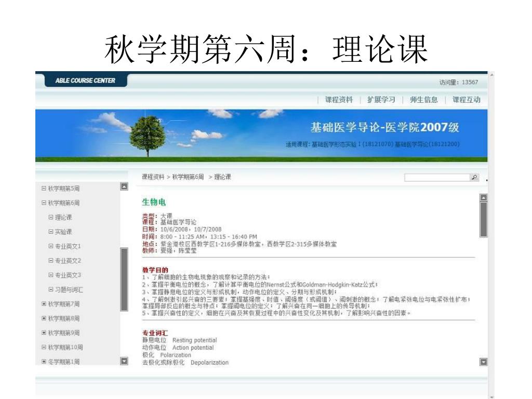Focus the search input field
This screenshot has width=532, height=399.
pos(437,177)
